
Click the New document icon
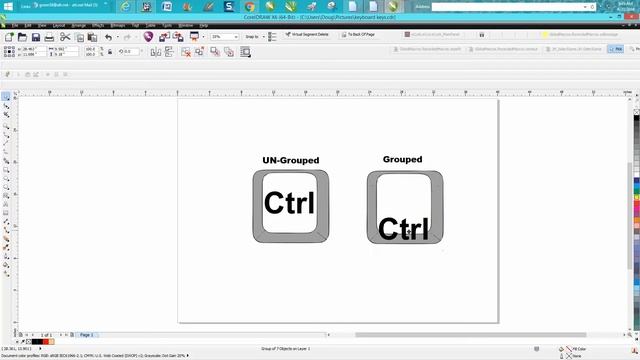(9, 37)
